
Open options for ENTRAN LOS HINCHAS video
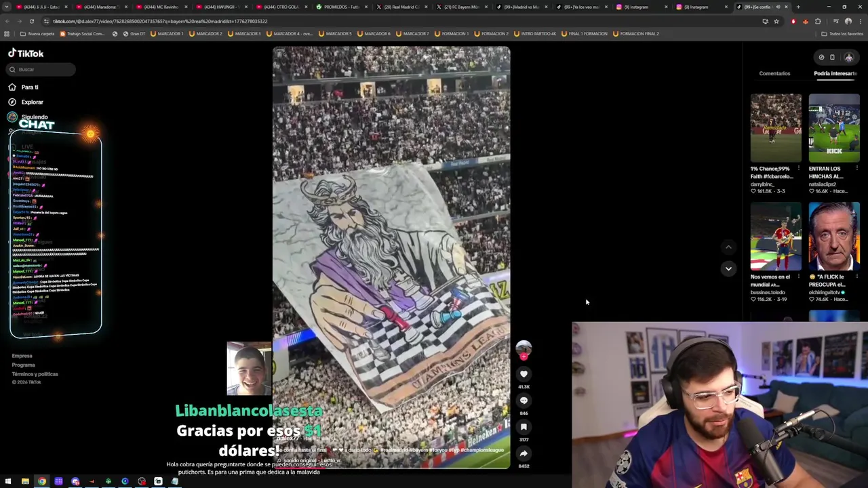pos(856,169)
